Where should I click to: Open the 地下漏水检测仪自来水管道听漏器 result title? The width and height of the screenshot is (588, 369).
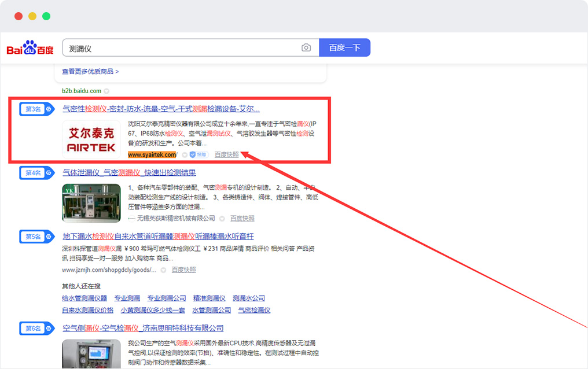point(158,236)
